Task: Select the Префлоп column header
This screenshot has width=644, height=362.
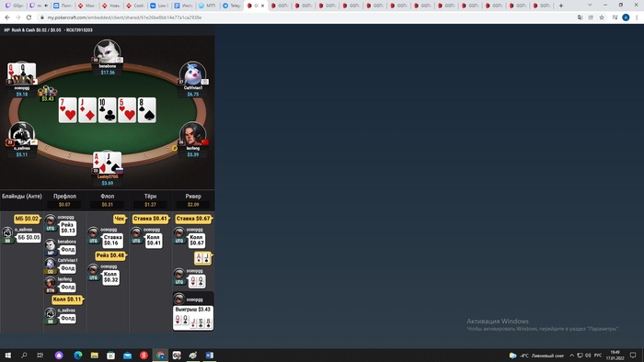Action: (64, 197)
